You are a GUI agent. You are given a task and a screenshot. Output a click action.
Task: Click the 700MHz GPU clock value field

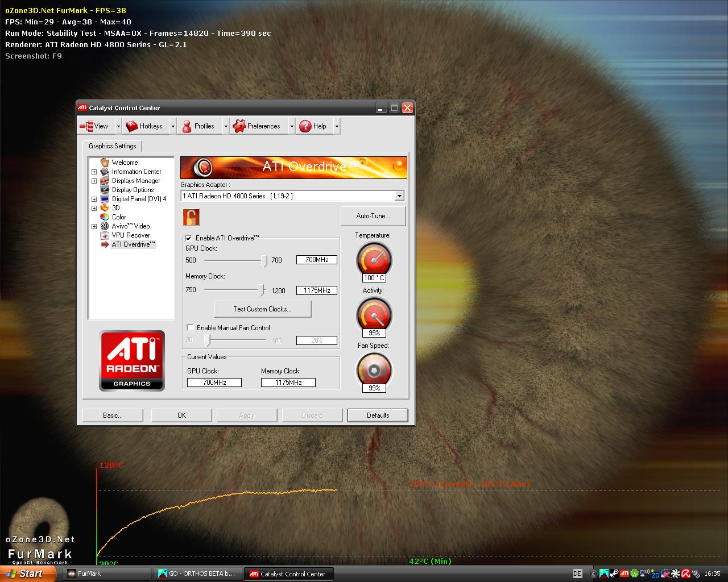pos(317,260)
